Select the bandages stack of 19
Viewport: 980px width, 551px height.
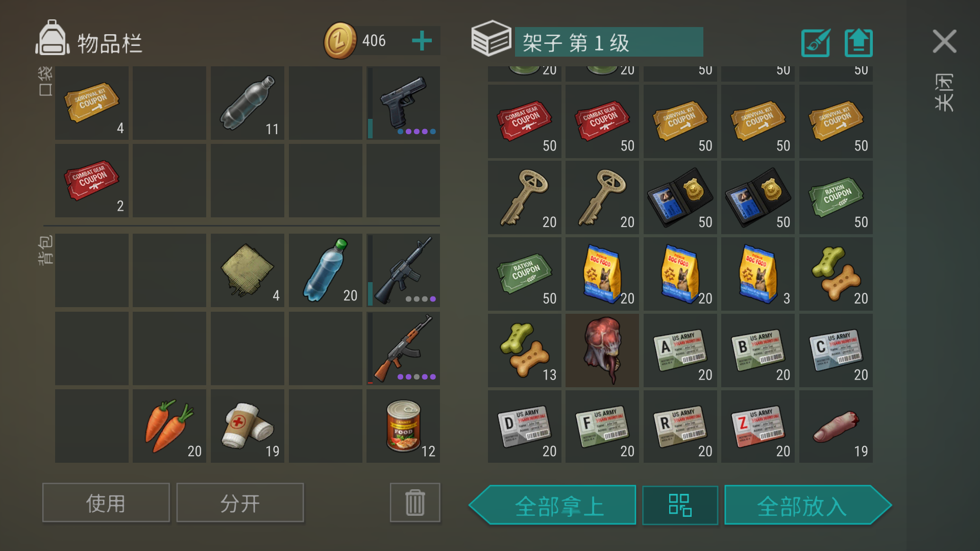click(248, 426)
